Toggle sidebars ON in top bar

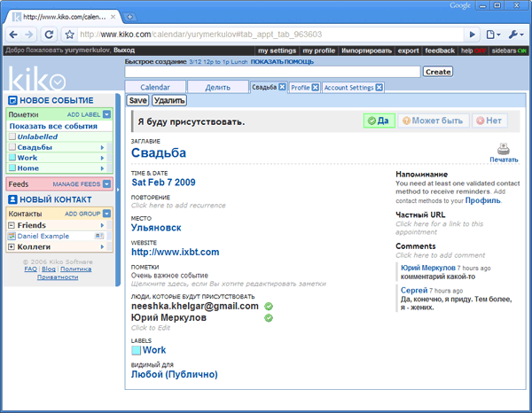pos(509,51)
